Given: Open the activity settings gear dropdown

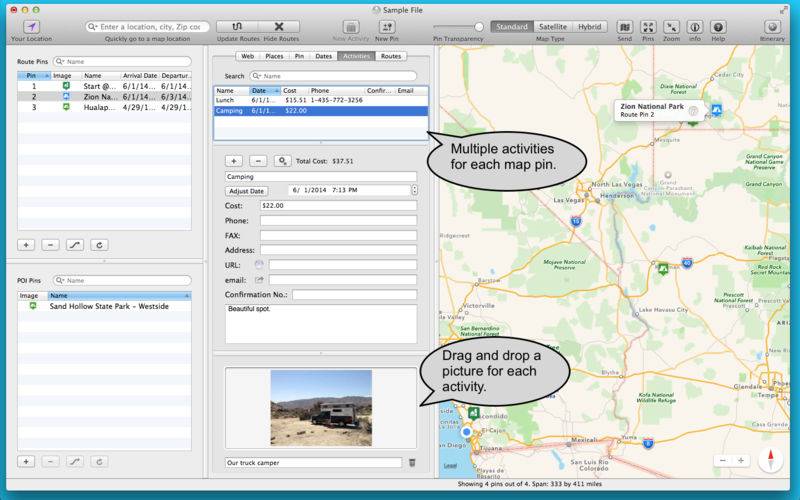Looking at the screenshot, I should (283, 160).
